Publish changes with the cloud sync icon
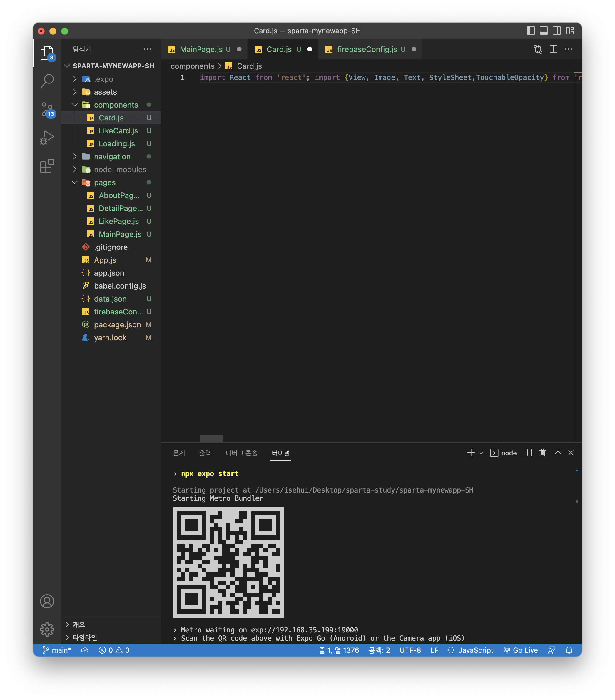 (x=85, y=650)
